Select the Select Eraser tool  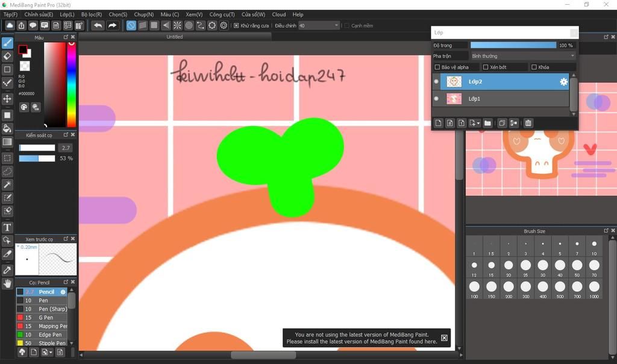(7, 211)
